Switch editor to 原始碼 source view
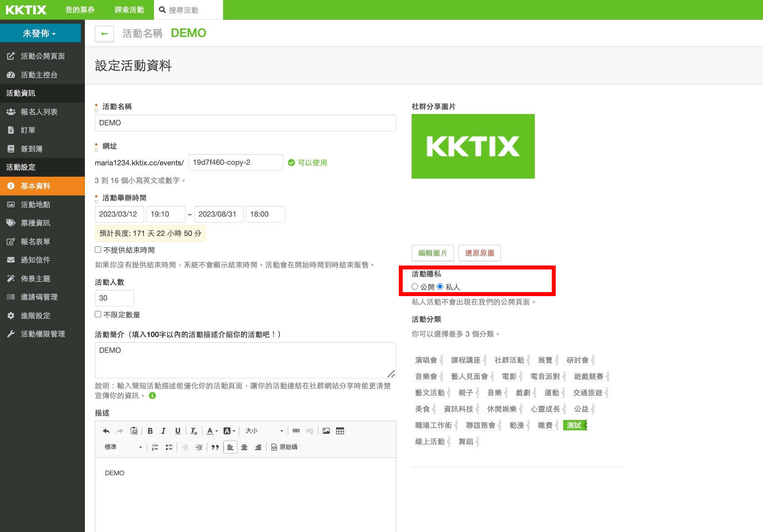 [284, 447]
